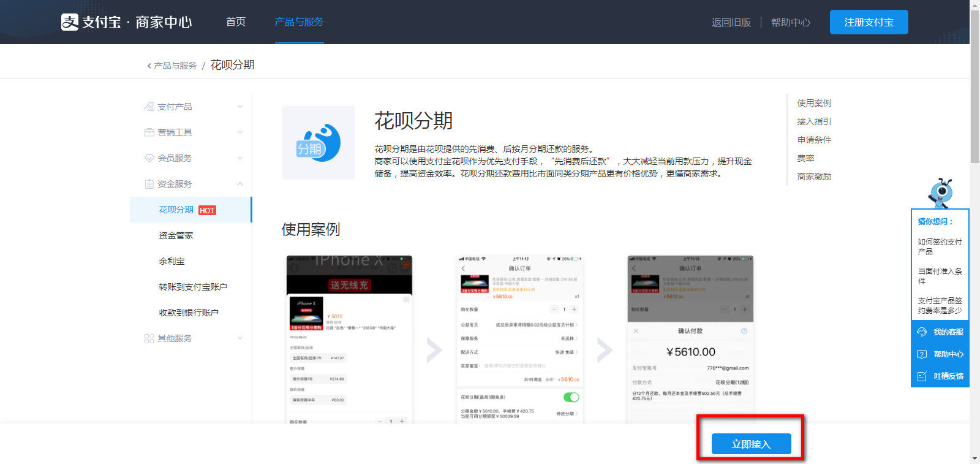Open the 吐槽反馈 side button
Image resolution: width=980 pixels, height=464 pixels.
(x=940, y=376)
